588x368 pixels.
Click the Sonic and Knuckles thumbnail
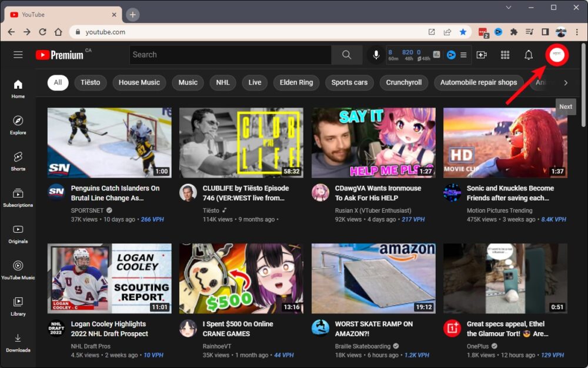[505, 143]
